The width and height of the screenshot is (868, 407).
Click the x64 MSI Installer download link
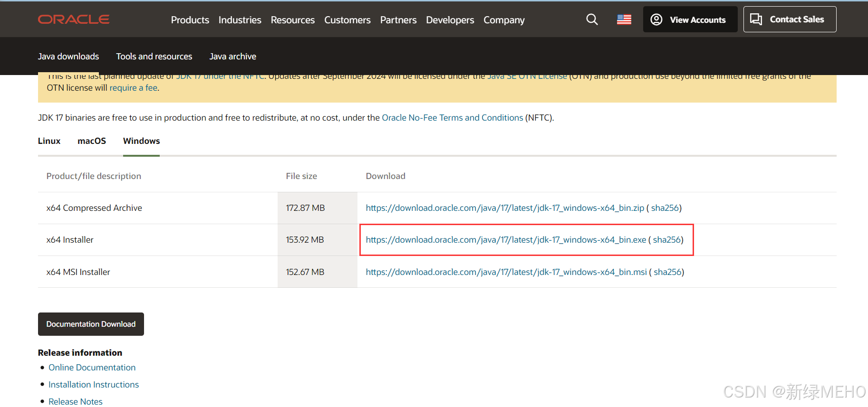coord(506,272)
